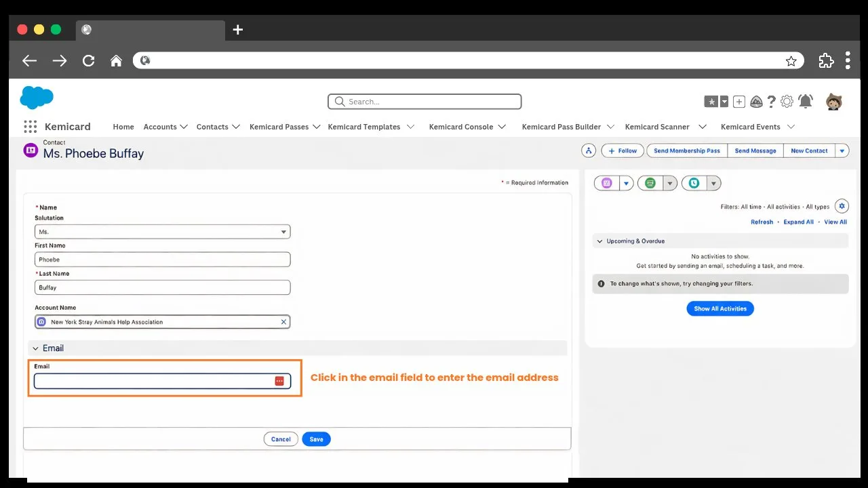Click Show All Activities button
Screen dimensions: 868x488
click(x=720, y=308)
